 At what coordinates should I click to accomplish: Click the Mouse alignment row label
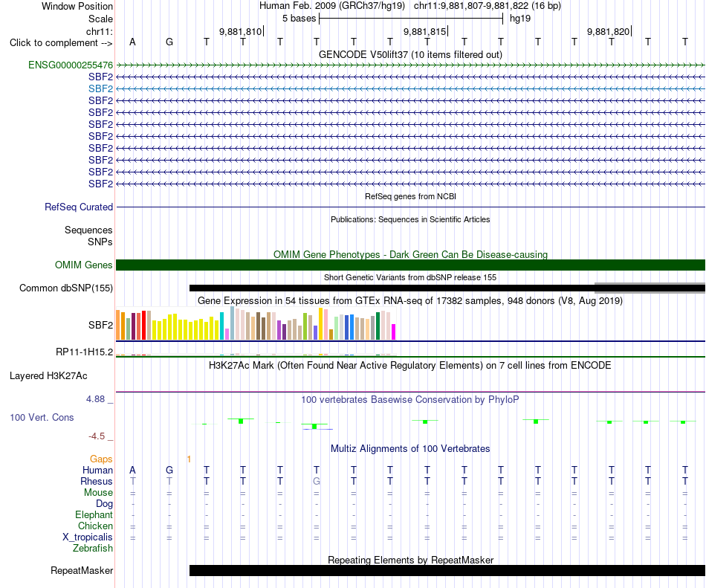coord(98,493)
